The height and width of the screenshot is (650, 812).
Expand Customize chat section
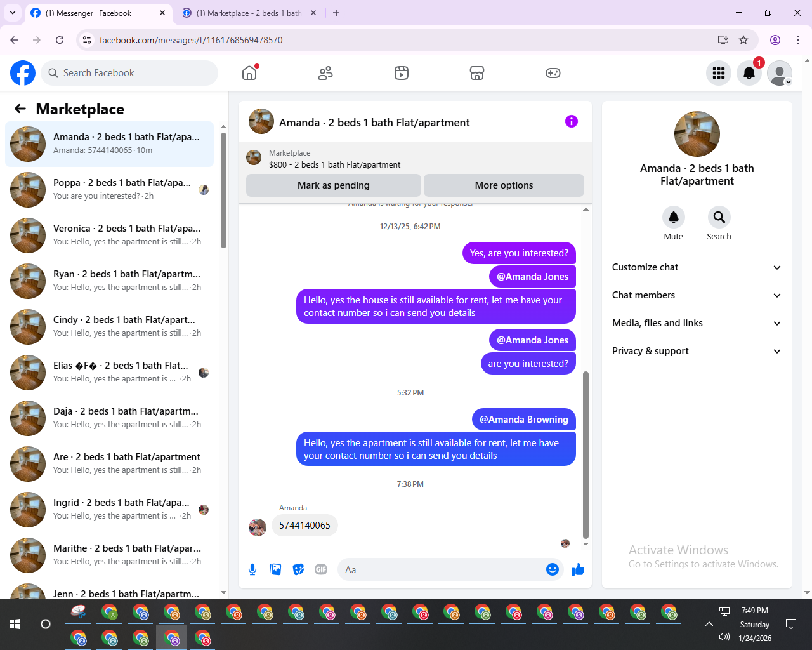[x=697, y=267]
